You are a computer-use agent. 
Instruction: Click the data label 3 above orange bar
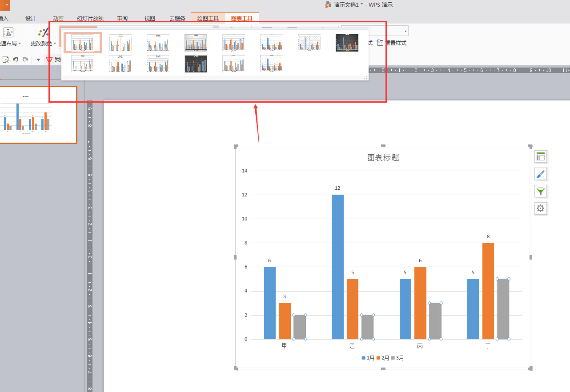285,297
